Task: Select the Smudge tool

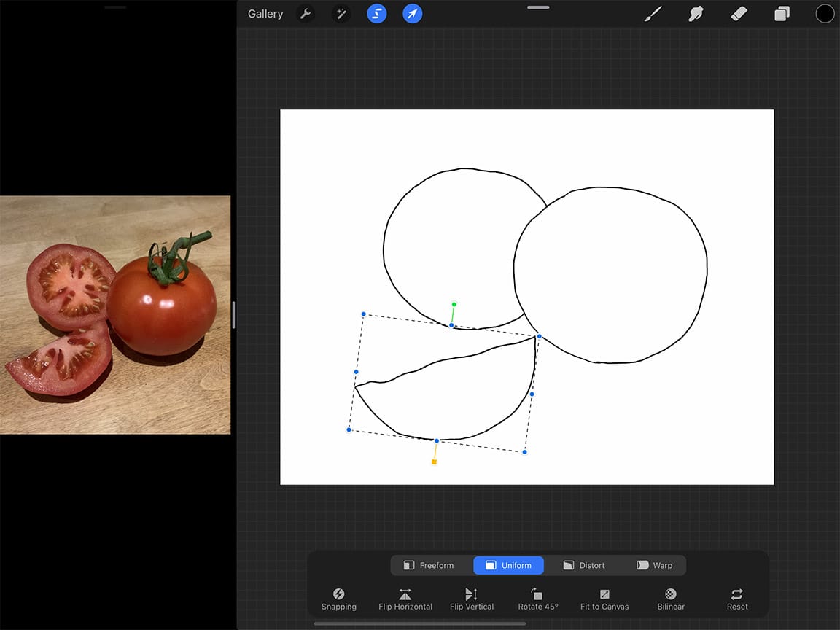Action: pyautogui.click(x=696, y=13)
